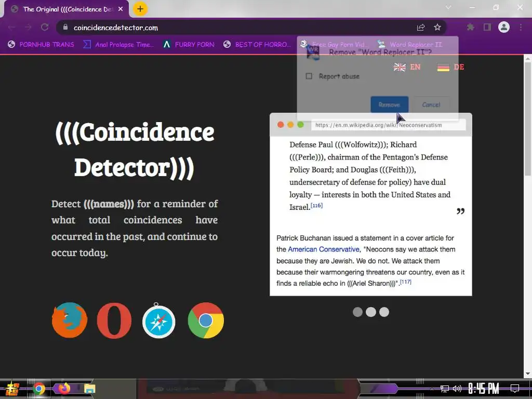This screenshot has height=399, width=532.
Task: Expand the system tray hidden icons chevron
Action: (x=431, y=389)
